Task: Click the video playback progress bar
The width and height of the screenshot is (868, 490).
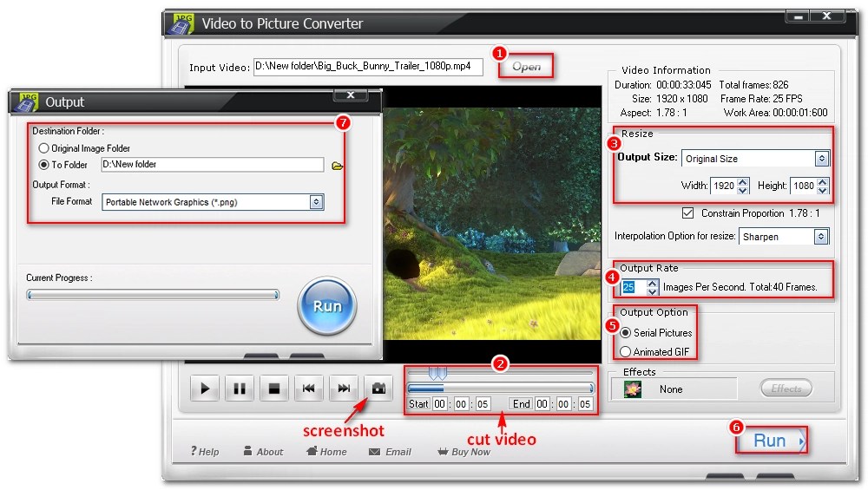Action: click(x=501, y=388)
